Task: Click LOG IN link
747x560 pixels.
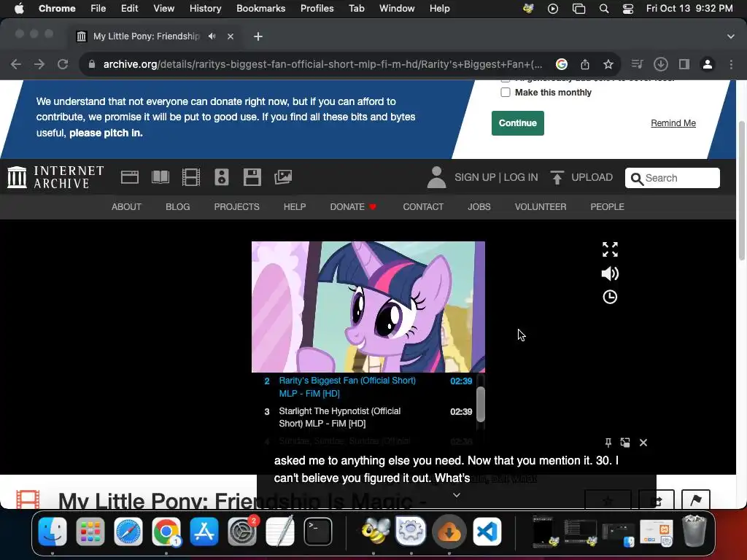Action: pyautogui.click(x=521, y=177)
